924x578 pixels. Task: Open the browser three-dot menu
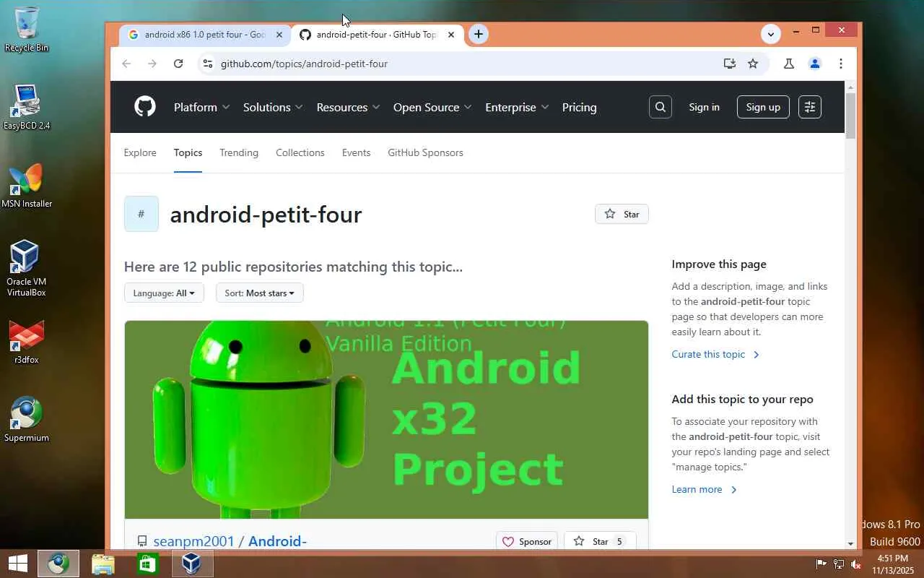[841, 64]
